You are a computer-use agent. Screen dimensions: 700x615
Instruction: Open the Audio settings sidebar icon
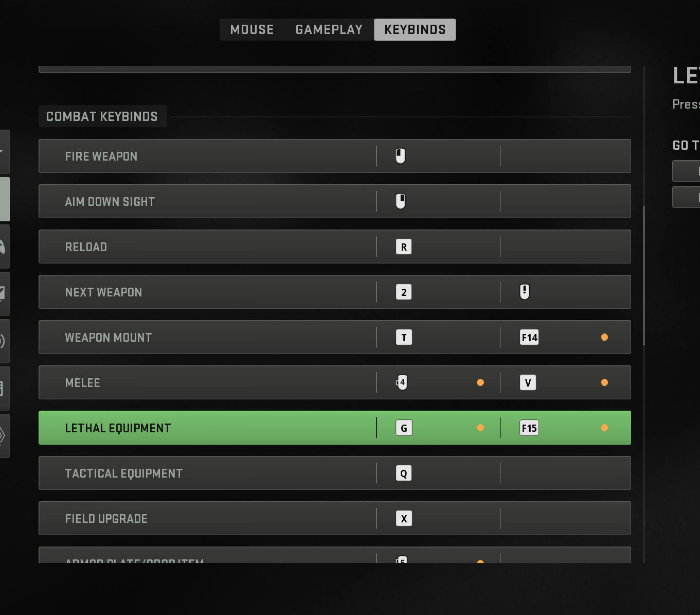click(x=4, y=341)
